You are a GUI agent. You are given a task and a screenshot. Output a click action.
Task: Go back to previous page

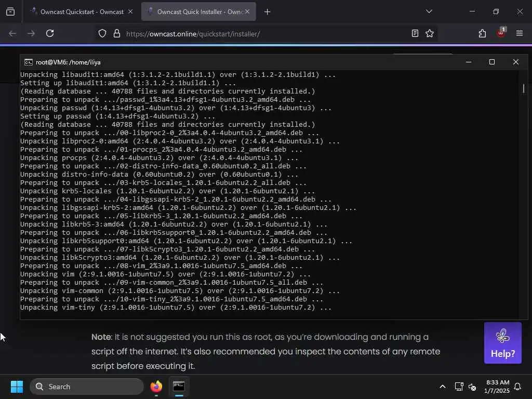[x=12, y=34]
